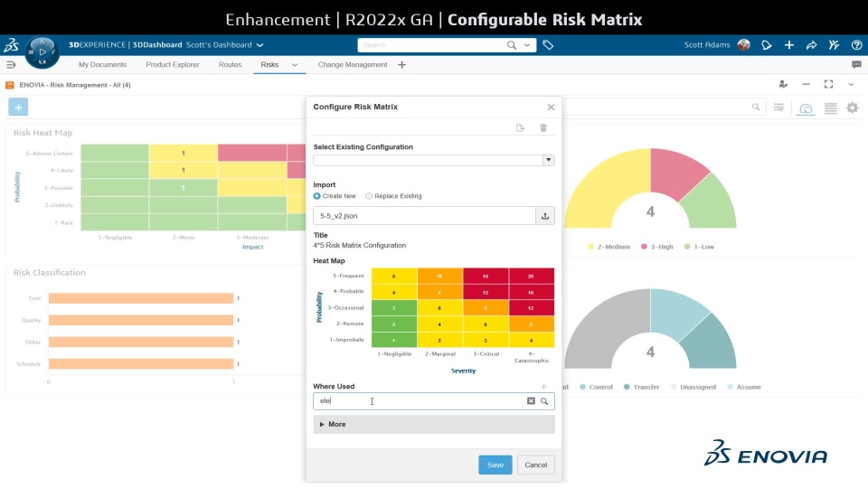
Task: Click the upload file icon next to 5-5_v2.json
Action: (544, 216)
